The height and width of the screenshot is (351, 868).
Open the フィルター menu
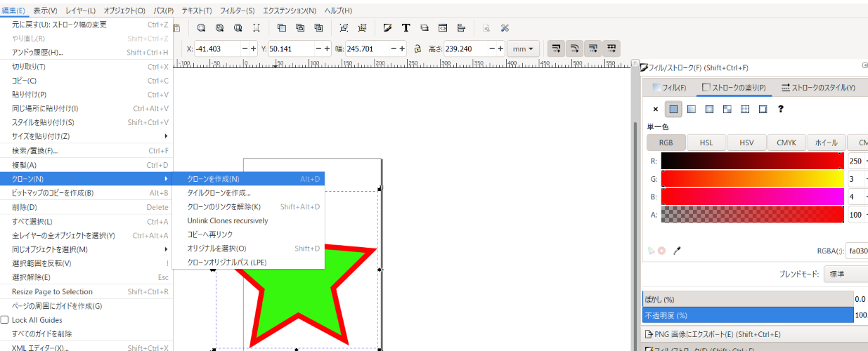238,11
